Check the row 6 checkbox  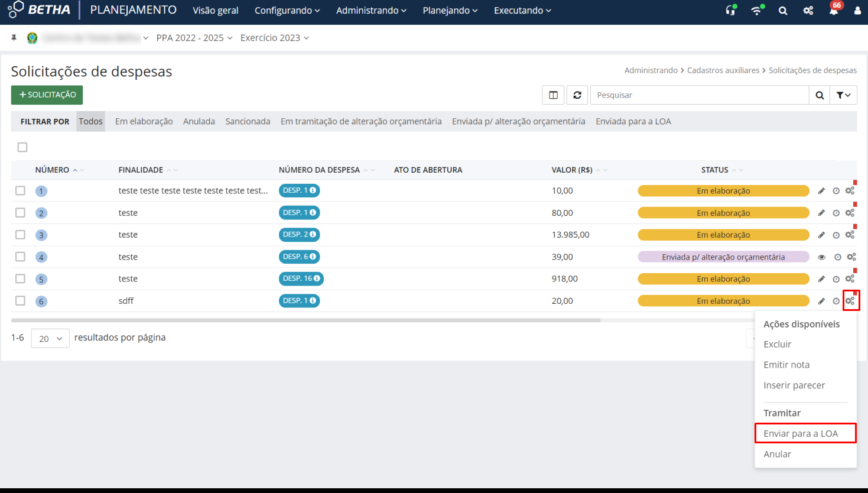coord(20,300)
